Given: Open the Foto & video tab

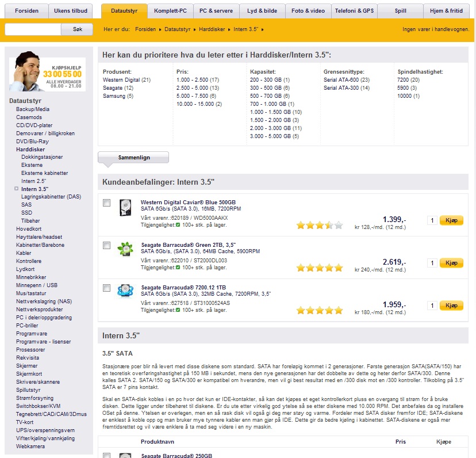Looking at the screenshot, I should 308,11.
